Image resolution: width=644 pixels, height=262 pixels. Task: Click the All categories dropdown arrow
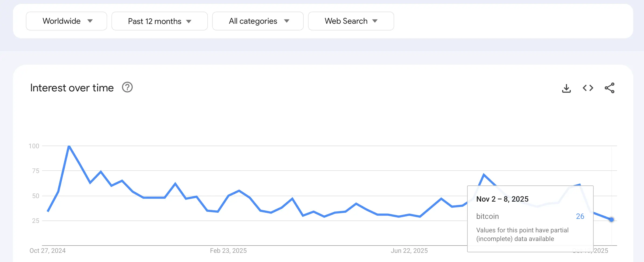pos(287,21)
